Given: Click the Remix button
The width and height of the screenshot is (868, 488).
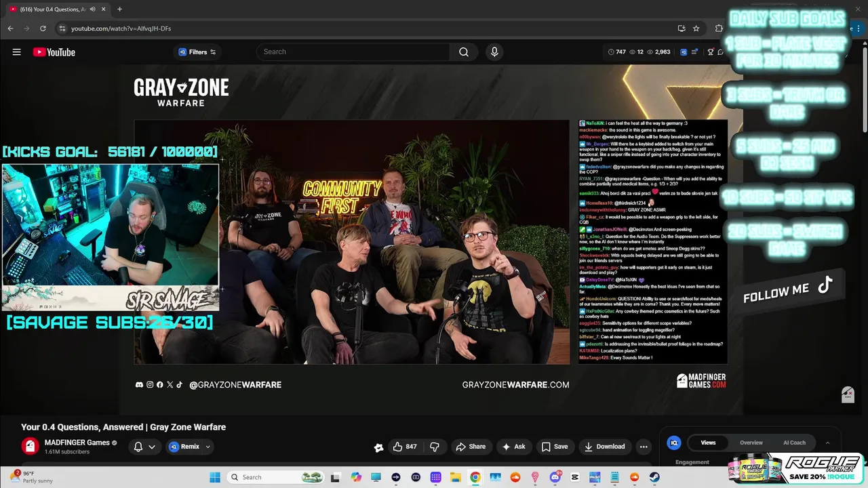Looking at the screenshot, I should coord(184,447).
